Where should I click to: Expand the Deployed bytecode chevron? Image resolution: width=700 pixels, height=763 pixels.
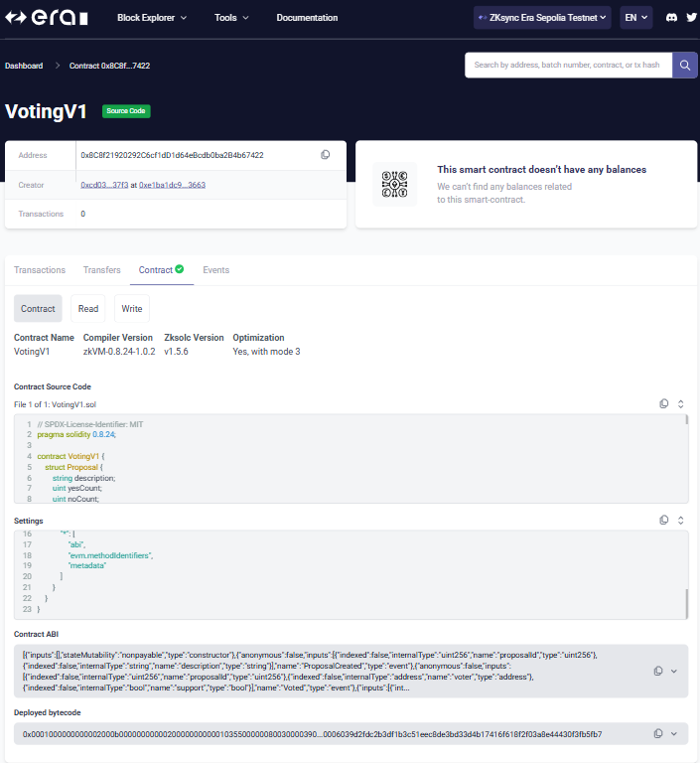tap(674, 733)
